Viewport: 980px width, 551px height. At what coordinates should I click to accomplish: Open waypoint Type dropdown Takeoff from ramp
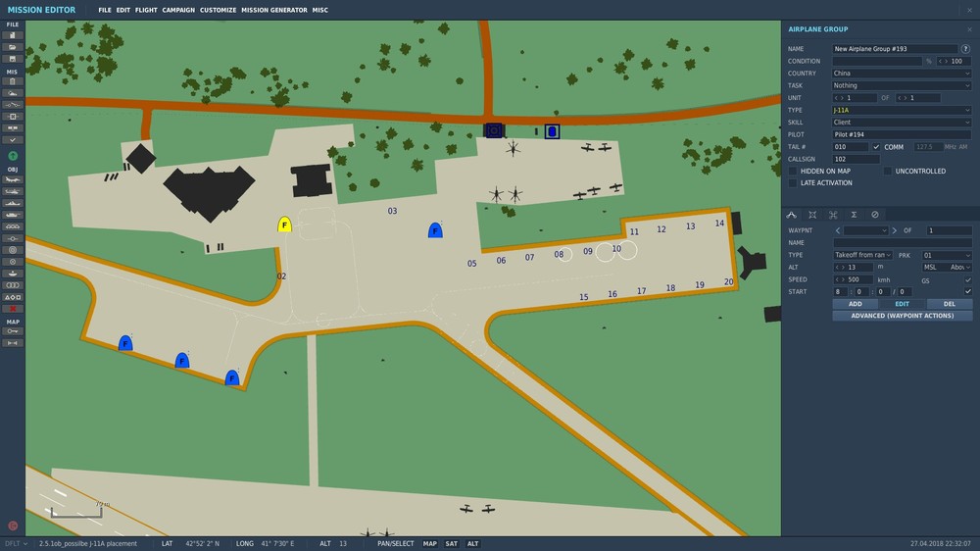coord(862,255)
